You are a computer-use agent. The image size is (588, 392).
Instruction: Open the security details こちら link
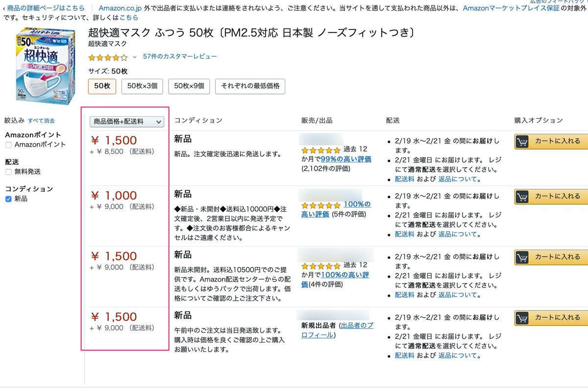click(x=129, y=18)
